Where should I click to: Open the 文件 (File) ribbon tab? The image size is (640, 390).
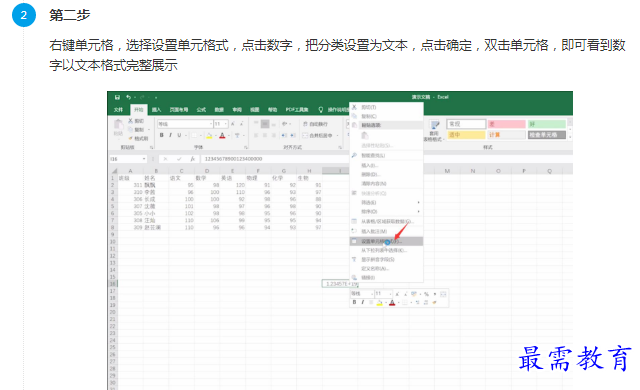[x=118, y=110]
